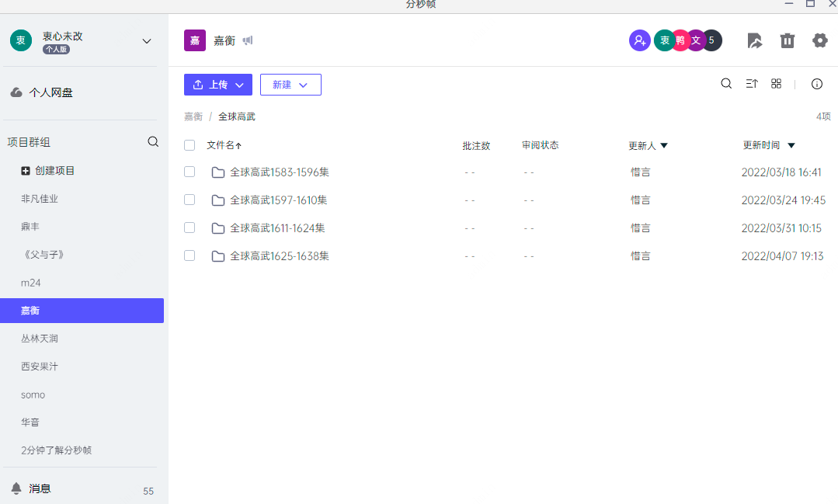This screenshot has width=838, height=504.
Task: Toggle the select-all checkbox in header
Action: [190, 145]
